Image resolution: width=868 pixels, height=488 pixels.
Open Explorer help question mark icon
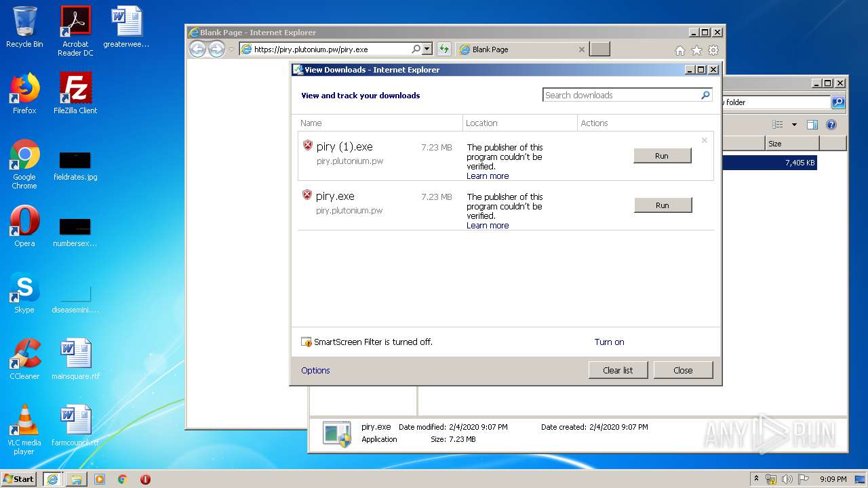831,125
